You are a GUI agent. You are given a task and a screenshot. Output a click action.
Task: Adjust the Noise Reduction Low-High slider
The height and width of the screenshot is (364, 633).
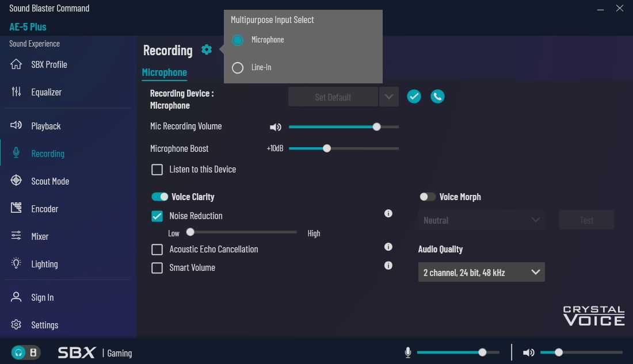242,232
